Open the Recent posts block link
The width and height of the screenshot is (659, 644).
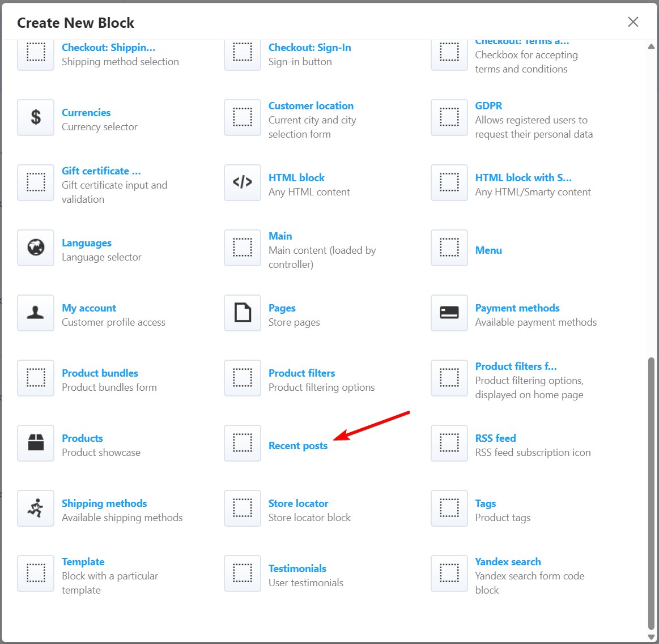pos(297,446)
